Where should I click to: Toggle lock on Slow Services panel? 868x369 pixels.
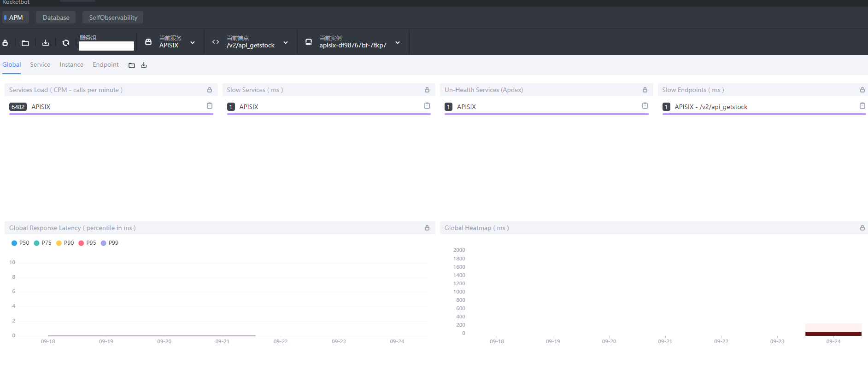(427, 90)
